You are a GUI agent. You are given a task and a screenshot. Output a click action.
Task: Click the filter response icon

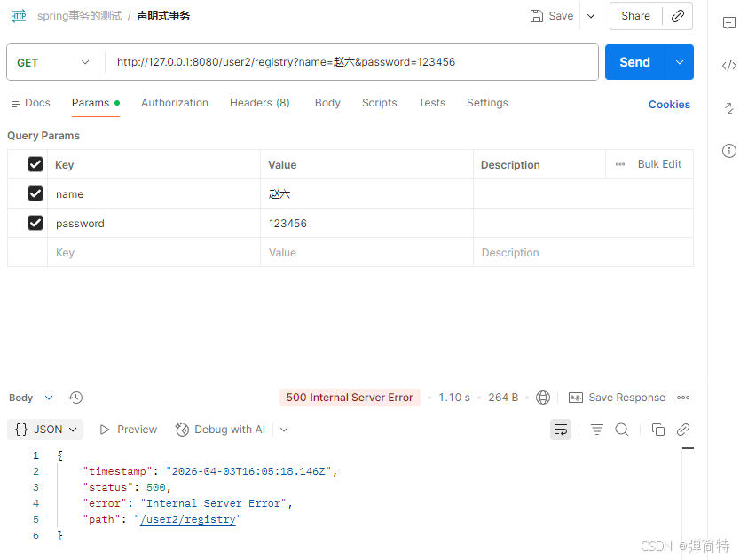(597, 430)
